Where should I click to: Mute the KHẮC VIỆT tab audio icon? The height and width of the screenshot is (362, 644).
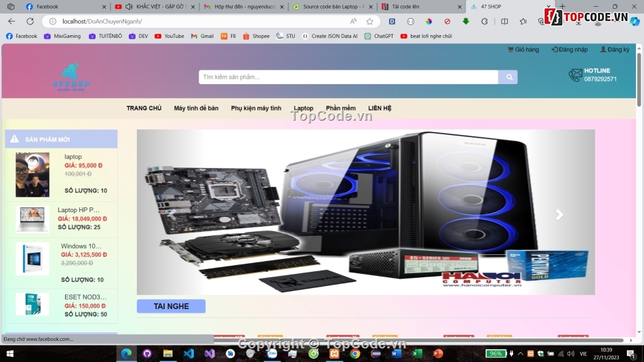pyautogui.click(x=129, y=7)
